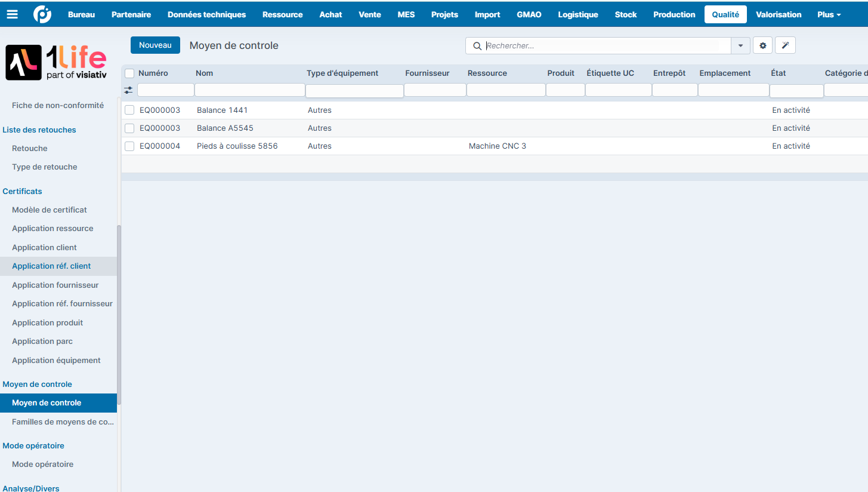Open the Partenaire menu
The height and width of the screenshot is (492, 868).
click(131, 14)
